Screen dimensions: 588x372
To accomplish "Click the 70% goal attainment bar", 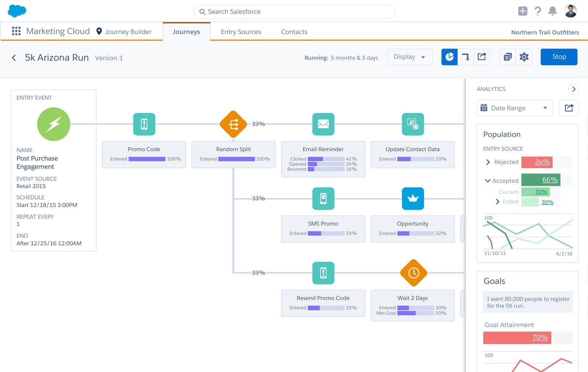I will coord(517,337).
